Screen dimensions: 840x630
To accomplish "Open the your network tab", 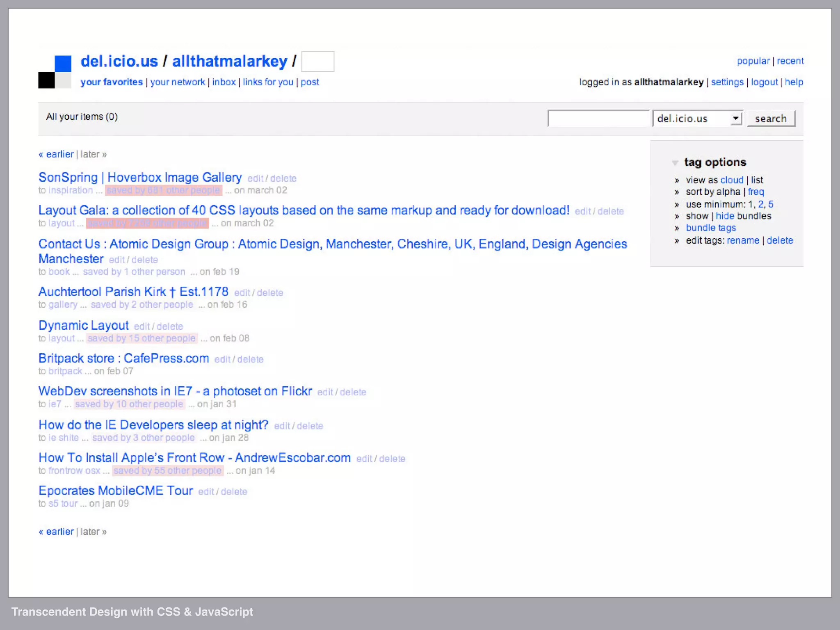I will tap(178, 82).
